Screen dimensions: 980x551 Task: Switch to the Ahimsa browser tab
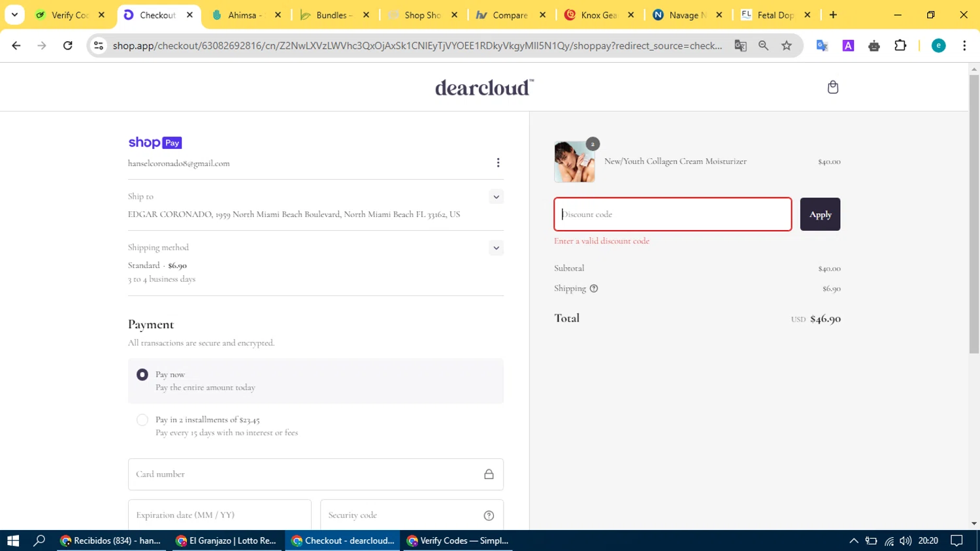245,15
